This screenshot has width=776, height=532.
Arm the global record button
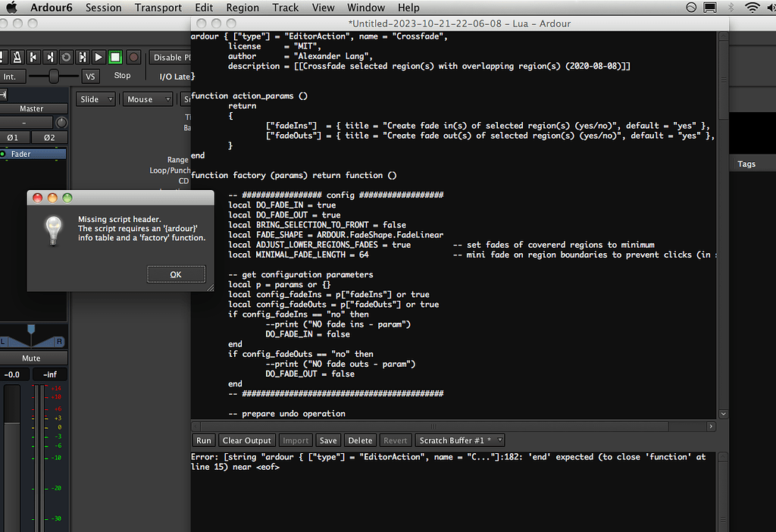tap(133, 57)
